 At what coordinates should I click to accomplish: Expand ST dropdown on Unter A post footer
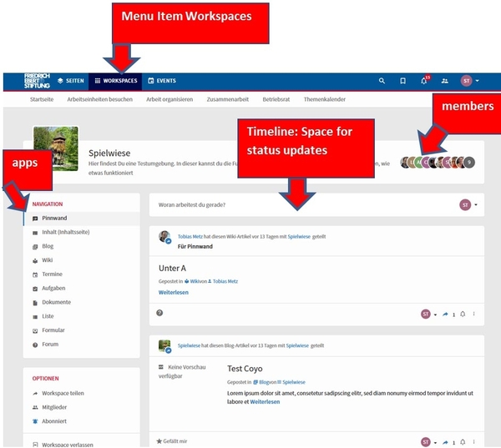coord(429,315)
